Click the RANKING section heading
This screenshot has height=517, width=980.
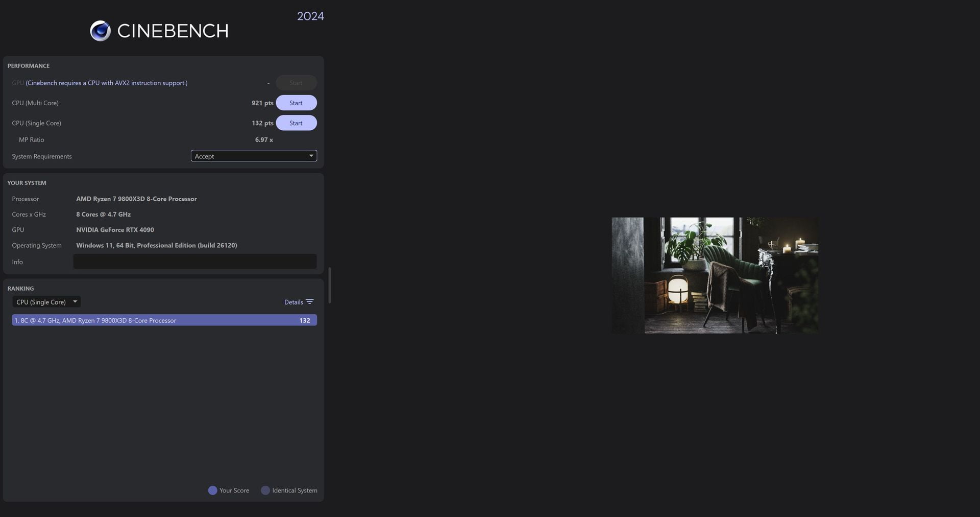(20, 289)
